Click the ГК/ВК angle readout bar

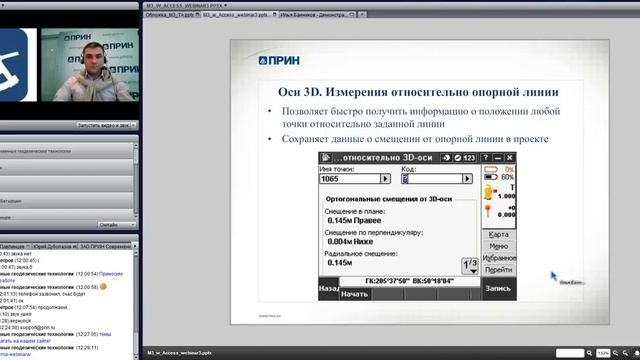pyautogui.click(x=409, y=281)
